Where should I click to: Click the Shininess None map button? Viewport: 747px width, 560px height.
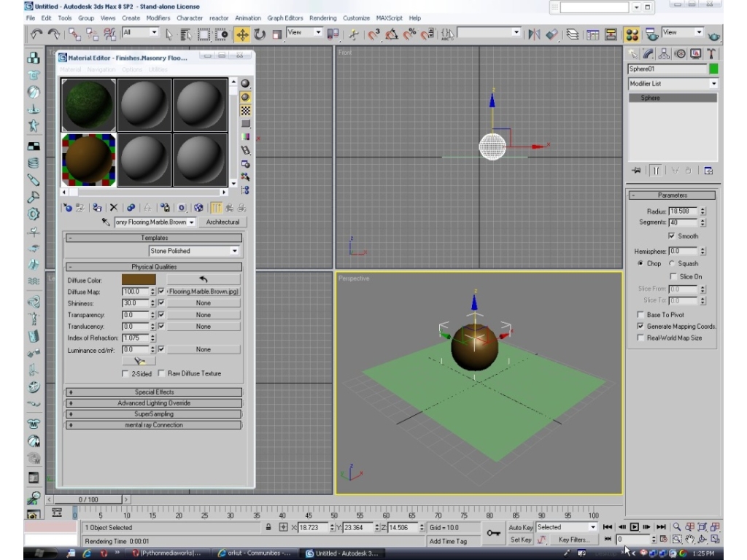[204, 303]
